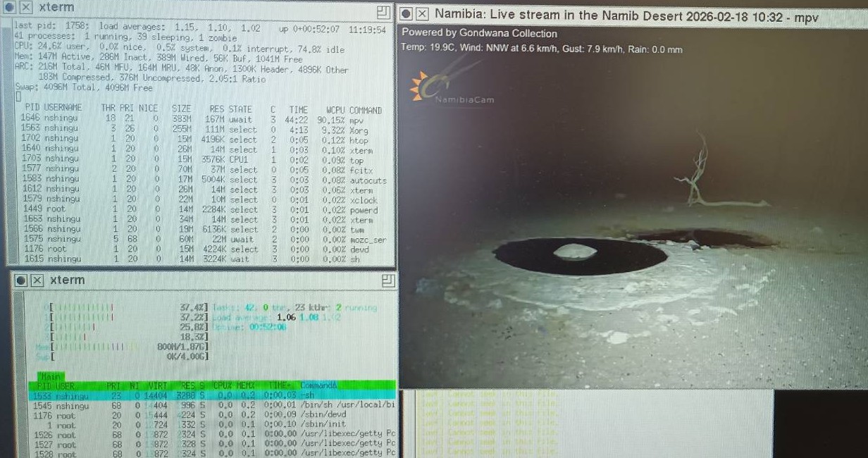Click the PID column header in htop
Image resolution: width=868 pixels, height=458 pixels.
click(43, 386)
